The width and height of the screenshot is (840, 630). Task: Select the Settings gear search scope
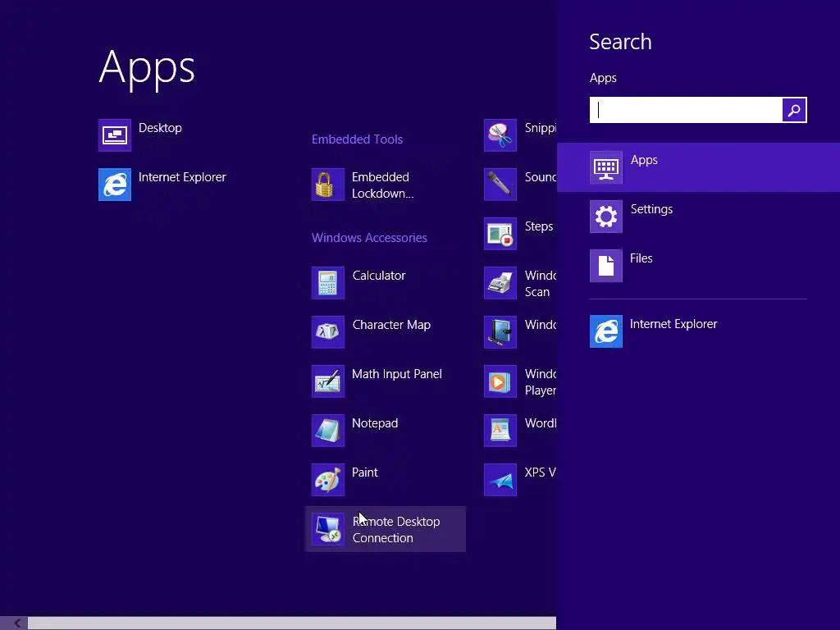[606, 217]
